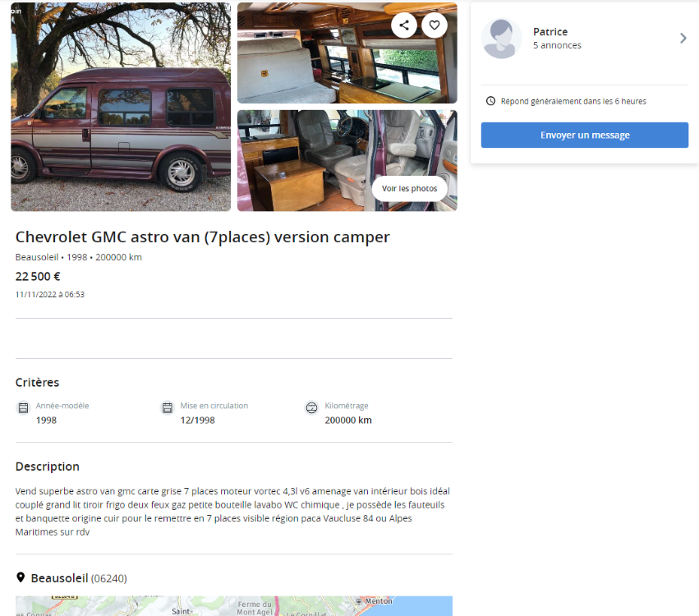Click the clock icon beside response time

point(490,101)
